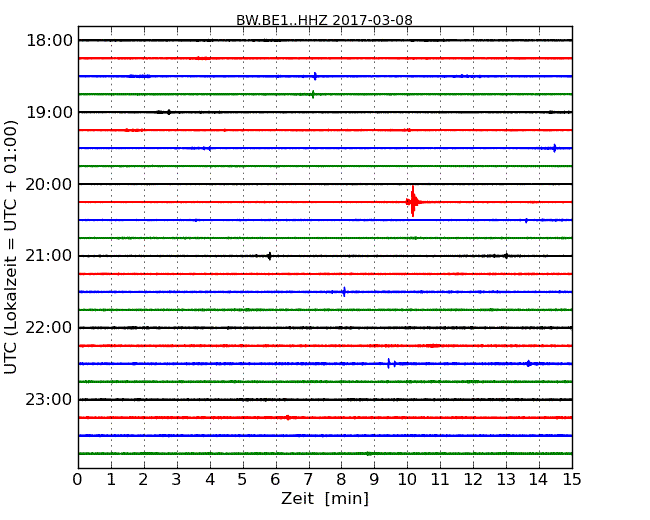
Task: Click the black blip near minute 3 on 19:00 trace
Action: coord(168,112)
